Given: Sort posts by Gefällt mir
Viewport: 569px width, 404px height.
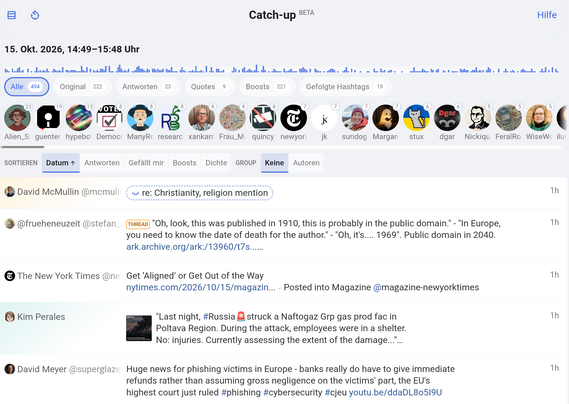Looking at the screenshot, I should tap(146, 163).
